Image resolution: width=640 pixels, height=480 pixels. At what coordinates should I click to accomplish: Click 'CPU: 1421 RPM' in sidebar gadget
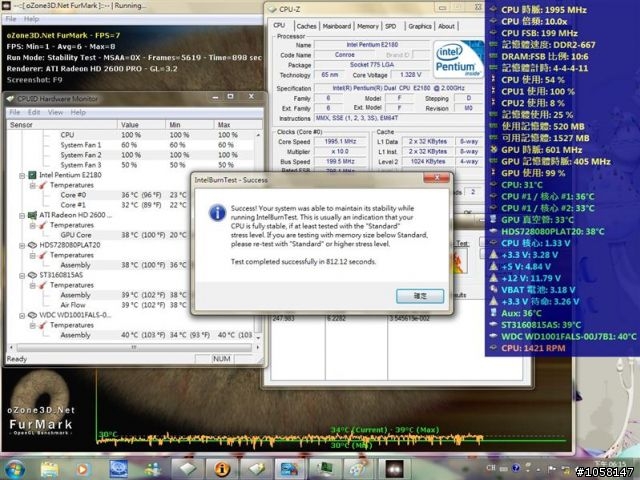[x=533, y=348]
